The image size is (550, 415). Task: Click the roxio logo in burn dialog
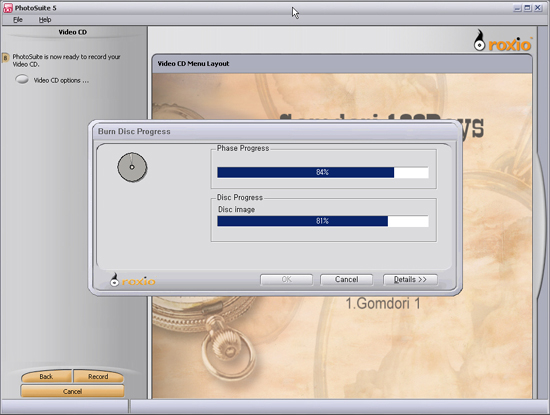tap(133, 280)
